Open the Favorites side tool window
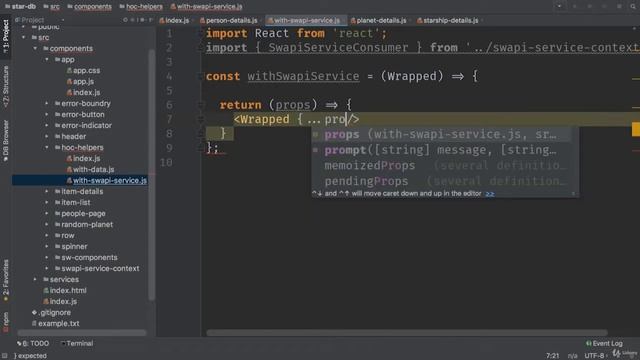640x360 pixels. [x=6, y=281]
